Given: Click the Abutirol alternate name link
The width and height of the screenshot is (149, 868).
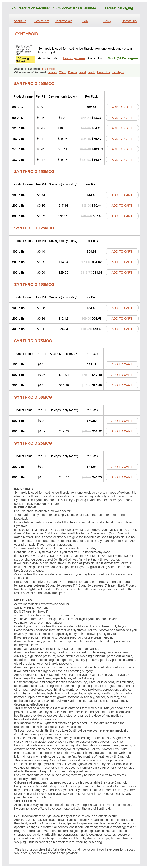Looking at the screenshot, I should tap(52, 72).
